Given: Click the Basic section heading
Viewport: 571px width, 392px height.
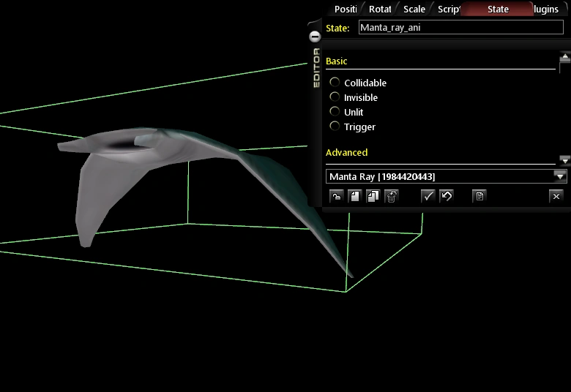Looking at the screenshot, I should pos(337,61).
